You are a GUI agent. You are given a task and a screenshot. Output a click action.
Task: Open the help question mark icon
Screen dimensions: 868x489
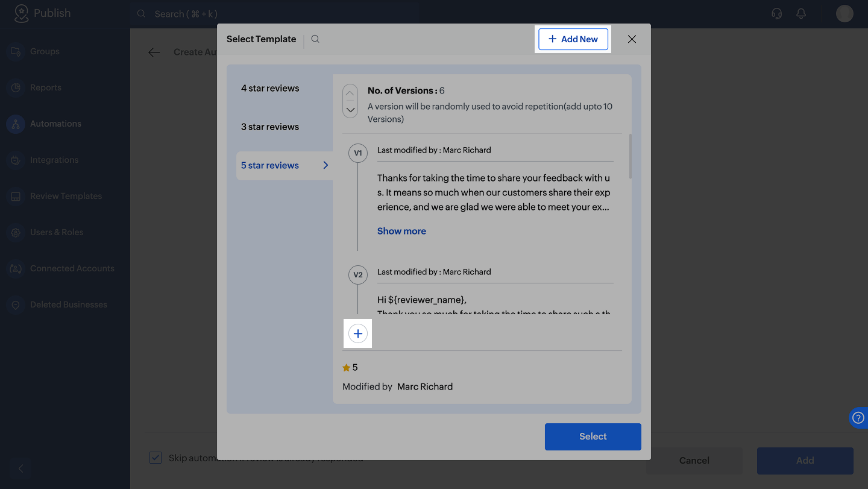pos(858,418)
